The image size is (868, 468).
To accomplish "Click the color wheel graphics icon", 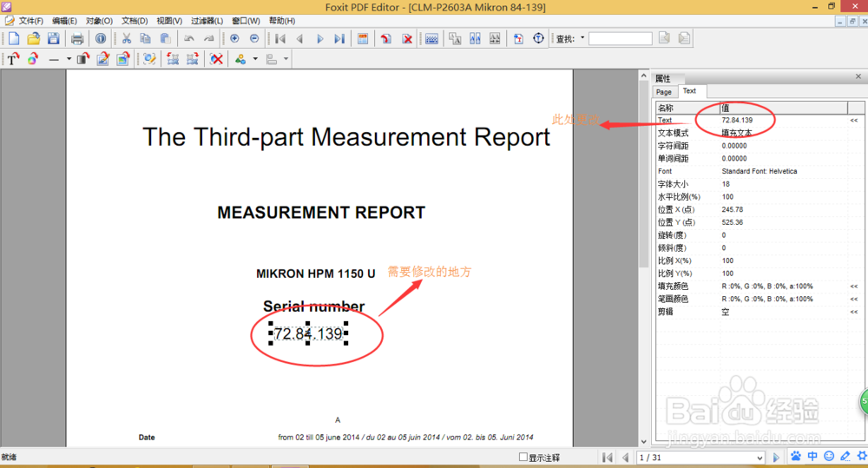I will coord(33,59).
